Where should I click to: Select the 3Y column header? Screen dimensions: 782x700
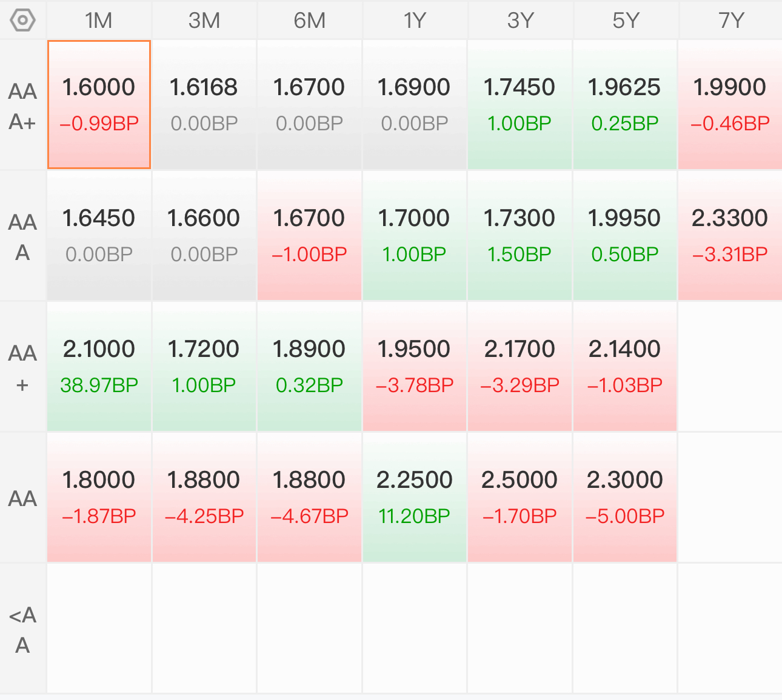pyautogui.click(x=520, y=21)
